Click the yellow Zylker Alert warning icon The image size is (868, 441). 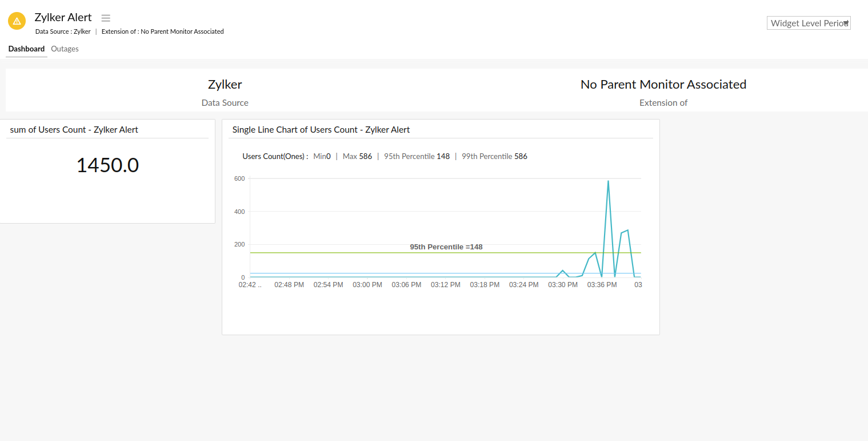coord(17,21)
